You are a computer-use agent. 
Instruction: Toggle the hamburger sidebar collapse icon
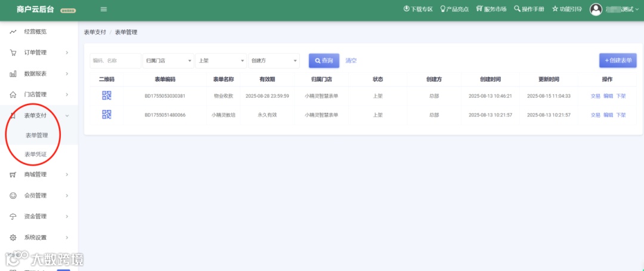point(104,9)
